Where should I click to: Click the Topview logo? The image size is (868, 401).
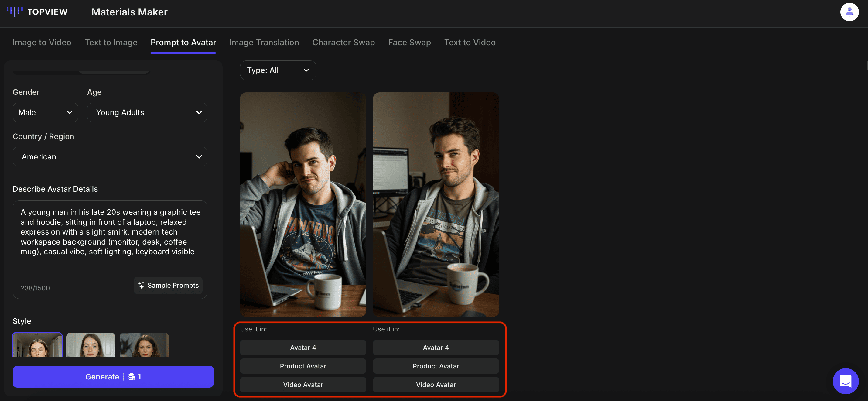point(37,12)
